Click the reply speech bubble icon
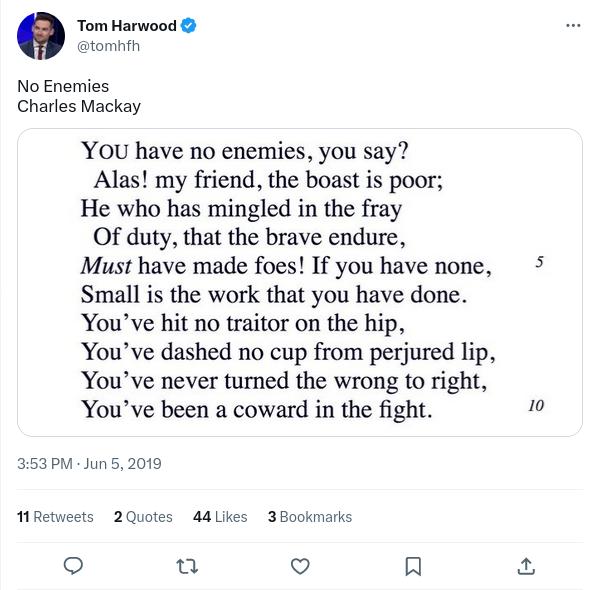The height and width of the screenshot is (590, 598). pyautogui.click(x=73, y=566)
